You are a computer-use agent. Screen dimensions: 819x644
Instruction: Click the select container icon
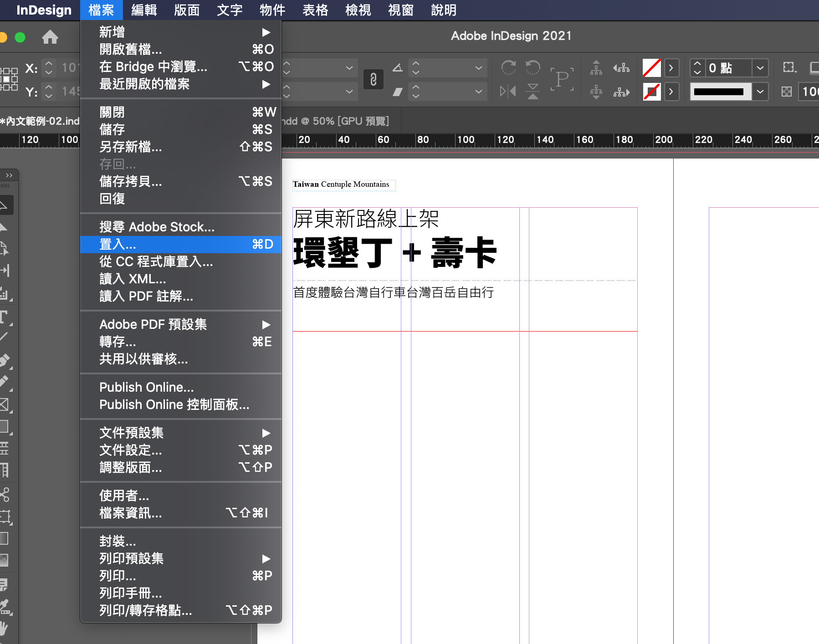tap(596, 68)
